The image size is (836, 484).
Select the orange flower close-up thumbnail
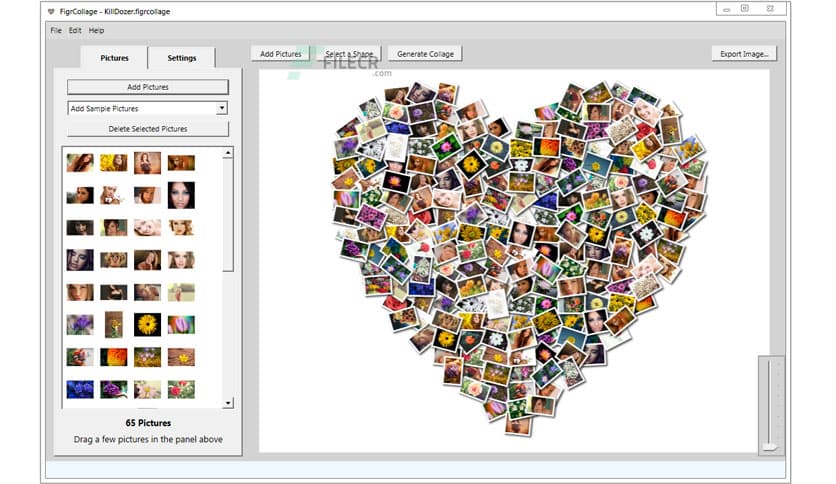point(114,357)
